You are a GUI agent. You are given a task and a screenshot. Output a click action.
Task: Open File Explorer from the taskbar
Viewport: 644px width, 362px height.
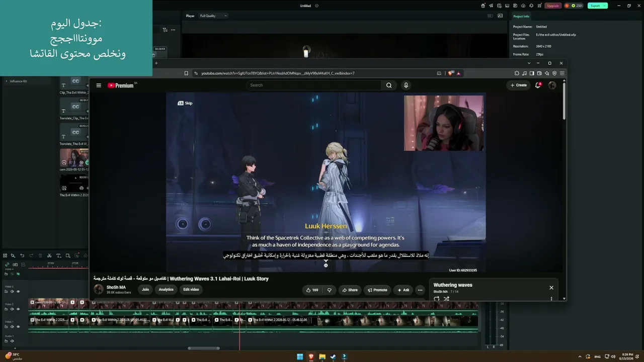322,357
